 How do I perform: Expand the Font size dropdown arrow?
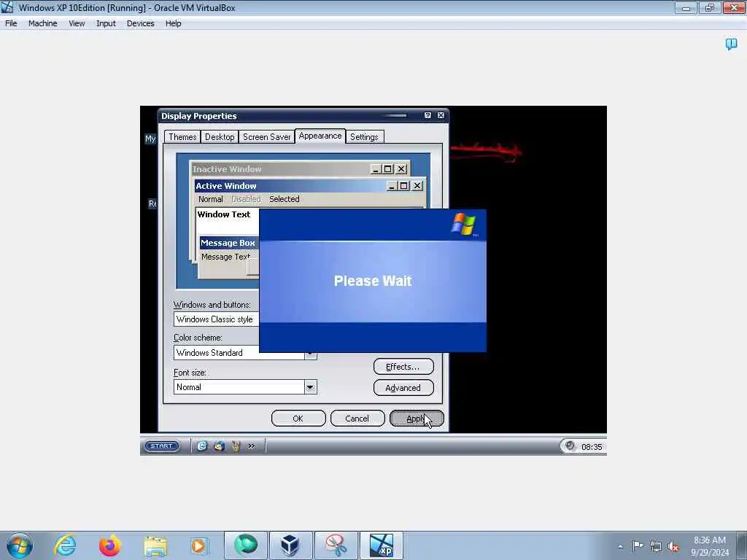click(310, 387)
